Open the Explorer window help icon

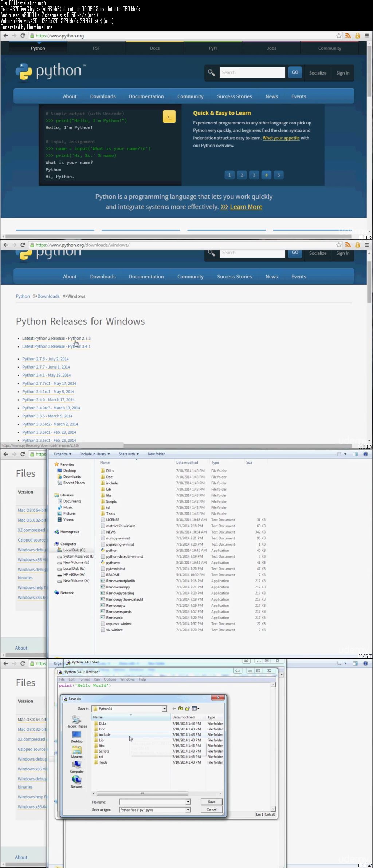[365, 454]
